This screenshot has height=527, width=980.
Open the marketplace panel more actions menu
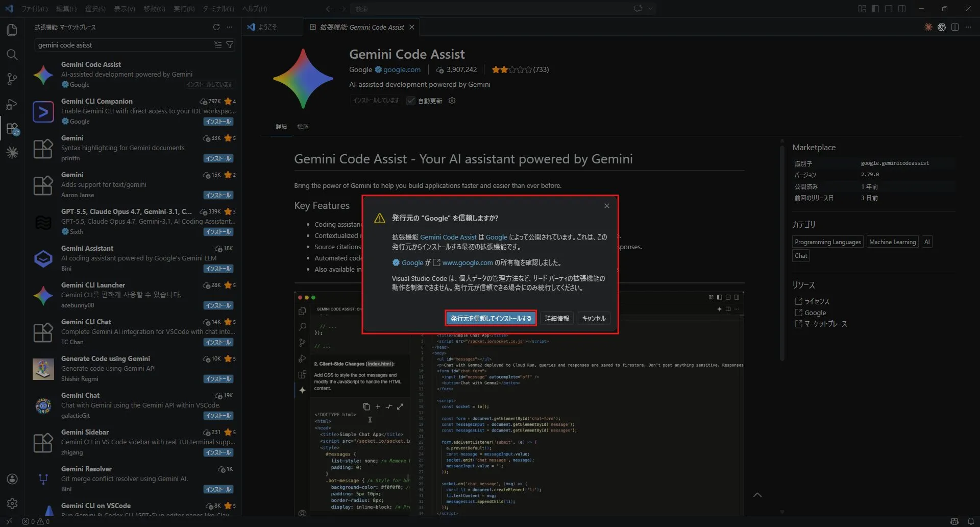point(230,27)
